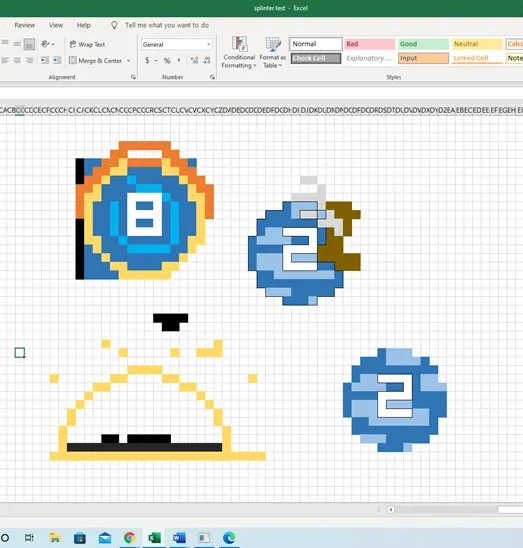Expand the accounting format dropdown arrow
Viewport: 523px width, 548px height.
156,60
